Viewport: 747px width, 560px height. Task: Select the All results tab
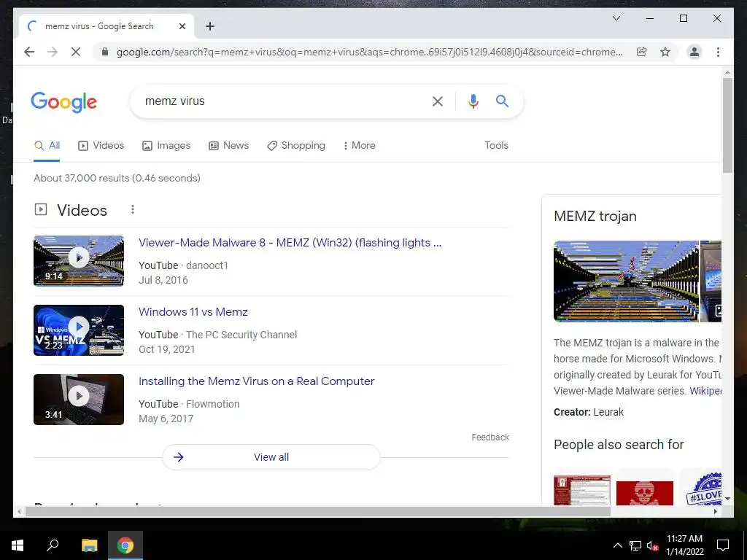(47, 146)
